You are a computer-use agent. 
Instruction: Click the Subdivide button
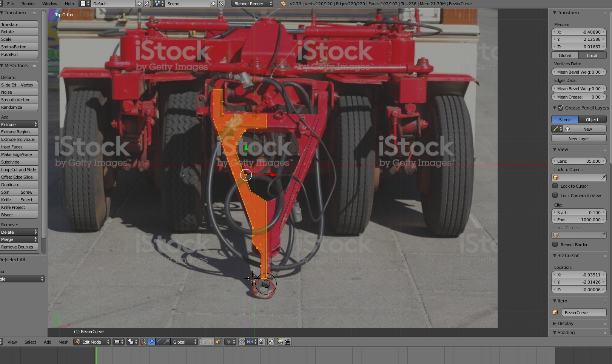pos(19,162)
